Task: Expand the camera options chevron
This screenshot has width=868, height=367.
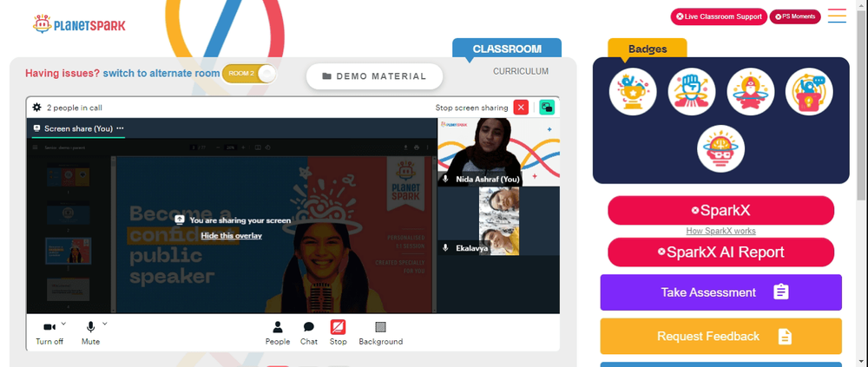Action: pyautogui.click(x=63, y=324)
